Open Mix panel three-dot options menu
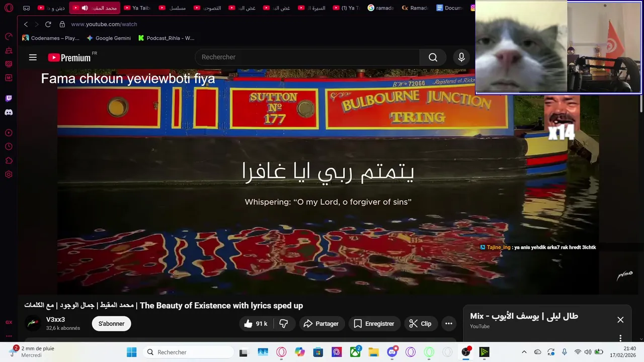The width and height of the screenshot is (644, 362). [x=620, y=338]
